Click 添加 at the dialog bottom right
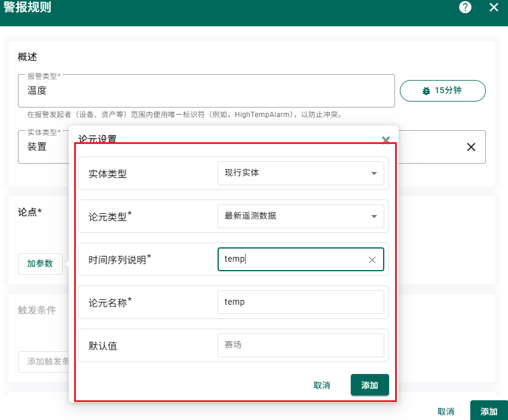 click(x=489, y=412)
